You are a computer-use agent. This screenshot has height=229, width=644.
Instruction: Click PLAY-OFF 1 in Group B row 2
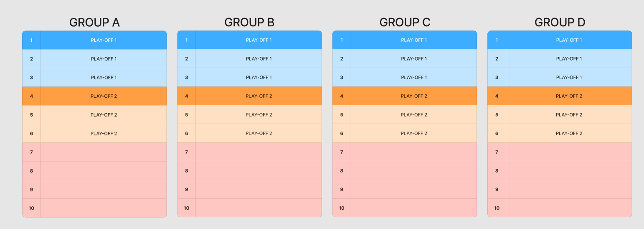[259, 59]
